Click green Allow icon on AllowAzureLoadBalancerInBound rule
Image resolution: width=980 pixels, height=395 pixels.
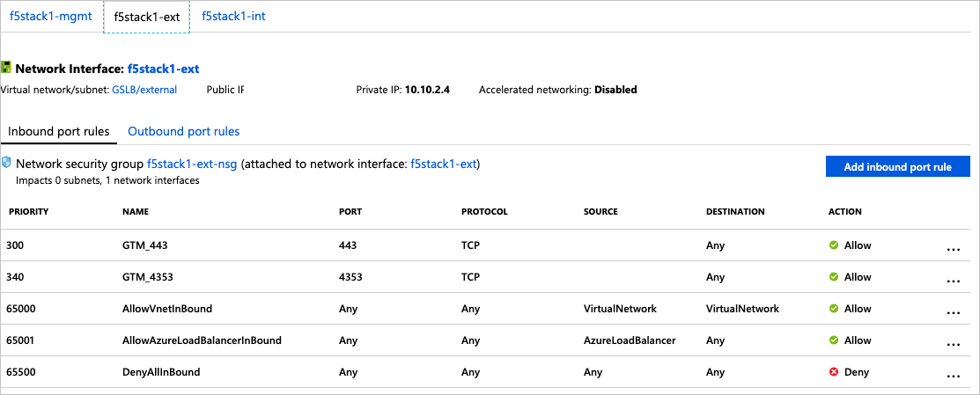point(833,340)
